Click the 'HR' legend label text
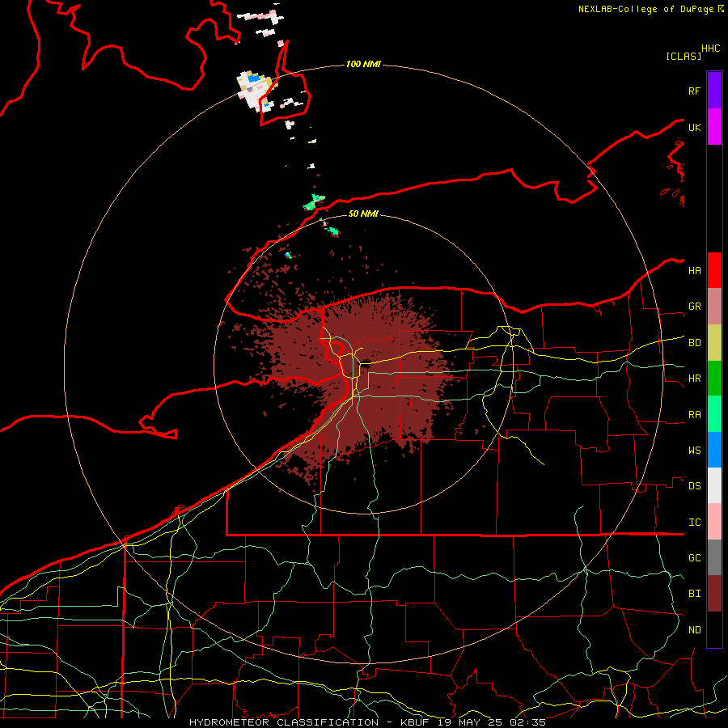The height and width of the screenshot is (728, 728). 694,379
